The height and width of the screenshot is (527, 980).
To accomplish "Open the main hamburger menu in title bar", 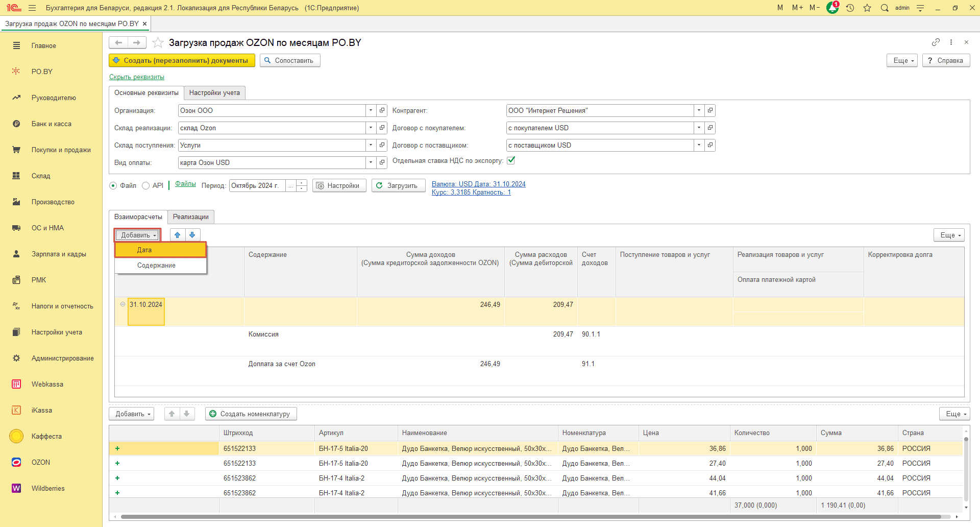I will (32, 8).
